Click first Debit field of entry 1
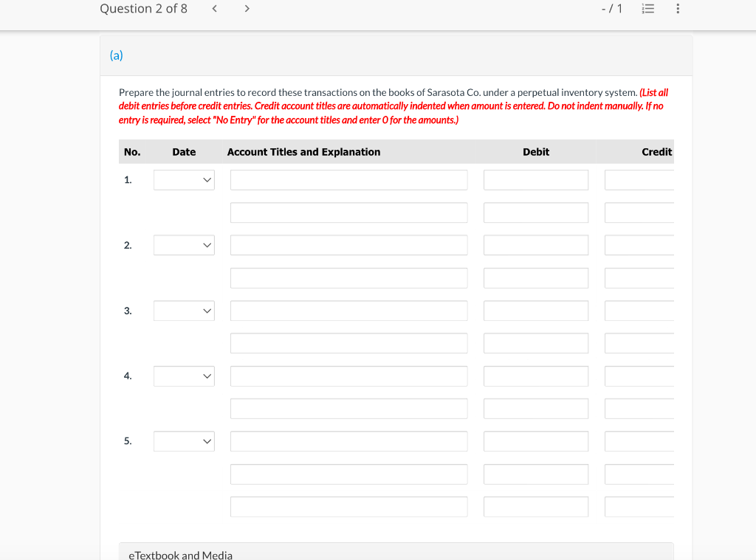 pos(536,180)
